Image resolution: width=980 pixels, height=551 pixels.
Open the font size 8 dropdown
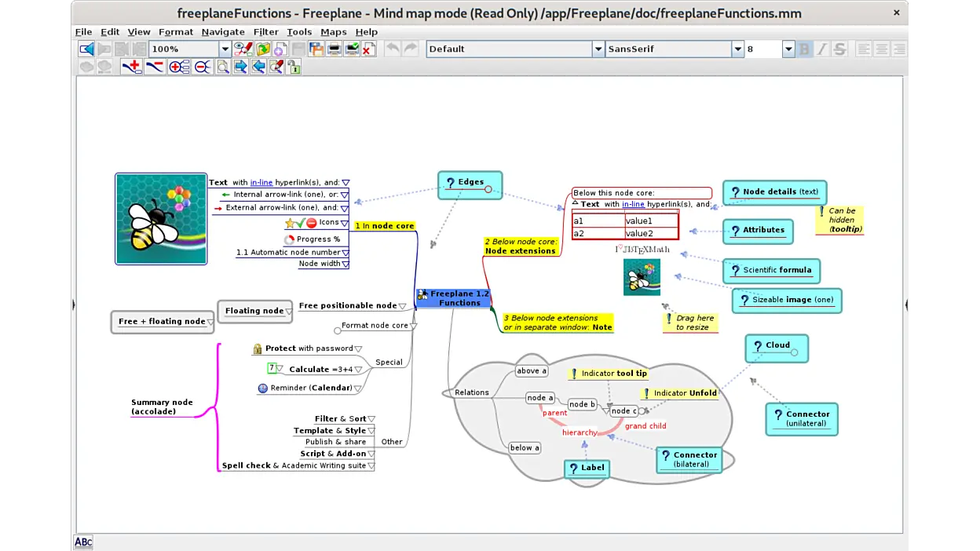pos(788,49)
